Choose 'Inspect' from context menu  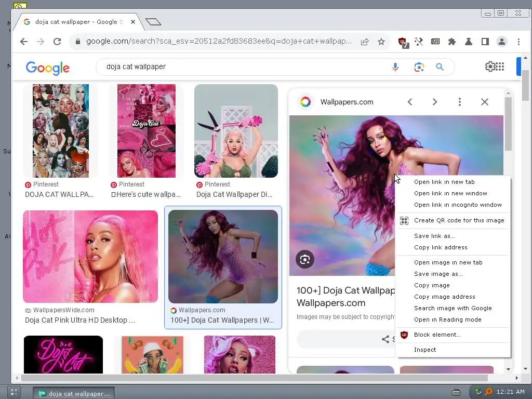pos(453,350)
